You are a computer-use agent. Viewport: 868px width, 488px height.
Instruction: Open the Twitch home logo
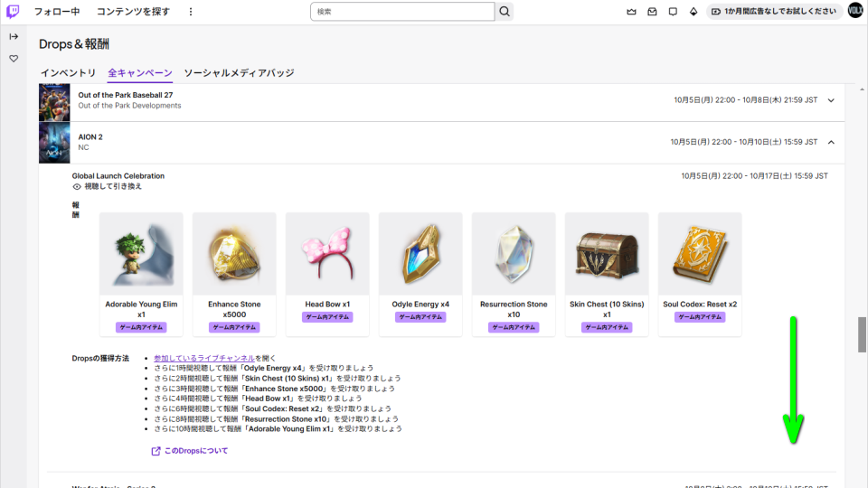coord(13,12)
